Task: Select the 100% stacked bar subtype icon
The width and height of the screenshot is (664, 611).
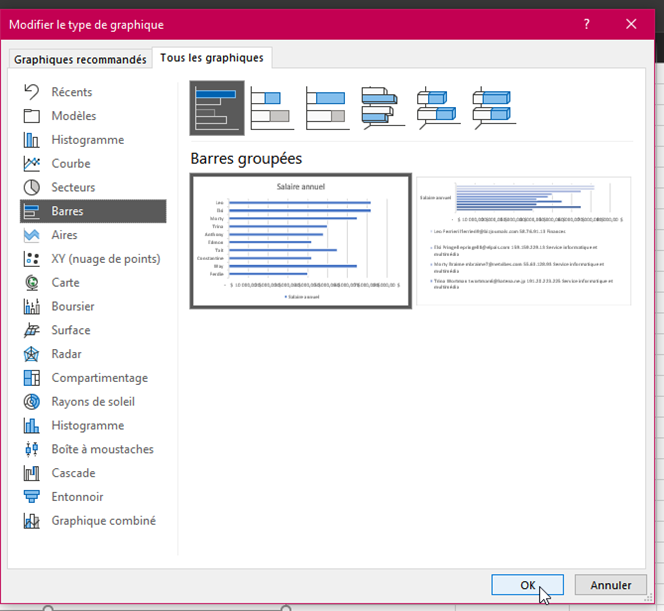Action: pyautogui.click(x=327, y=108)
